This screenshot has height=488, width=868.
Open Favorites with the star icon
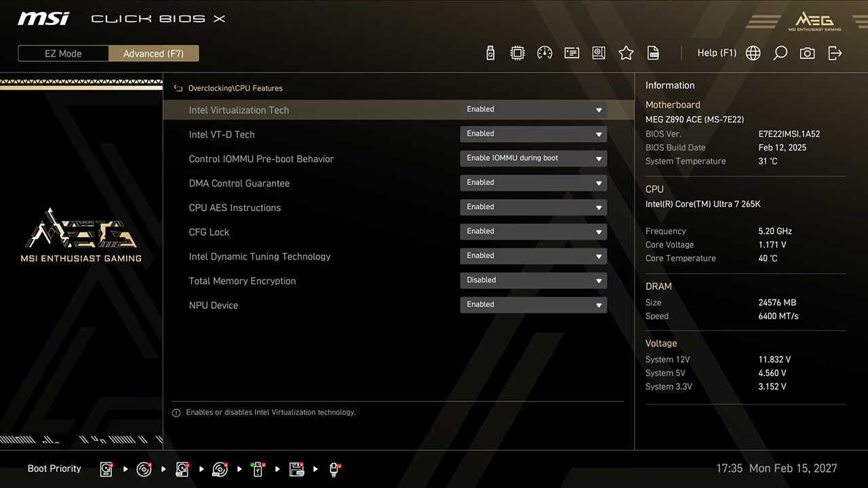pyautogui.click(x=626, y=53)
